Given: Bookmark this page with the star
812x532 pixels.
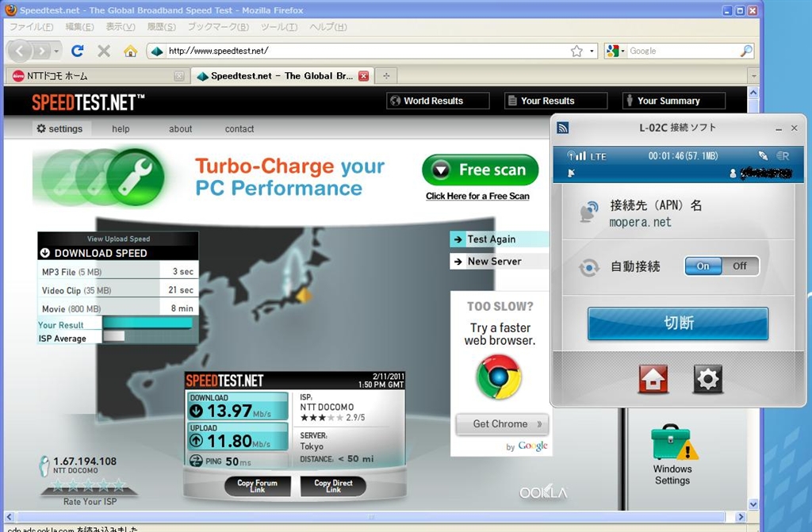Looking at the screenshot, I should 576,51.
